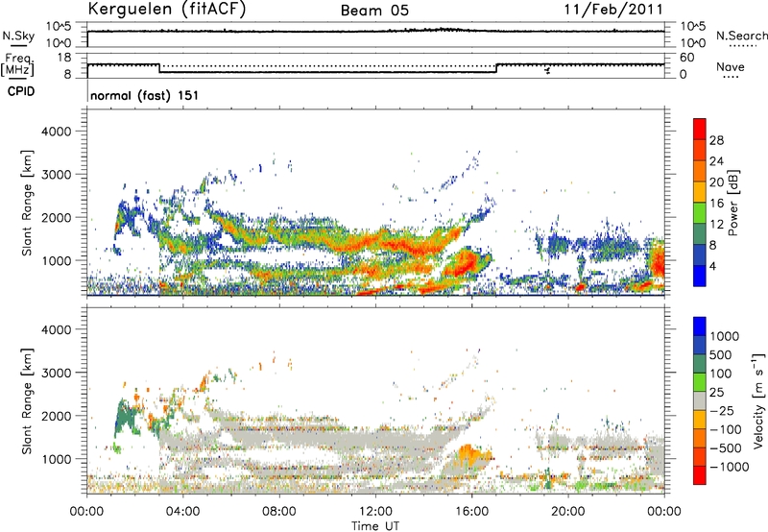Screen dimensions: 768x532
Task: Click 'Slant Range [km]' label of power panel
Action: pos(27,203)
